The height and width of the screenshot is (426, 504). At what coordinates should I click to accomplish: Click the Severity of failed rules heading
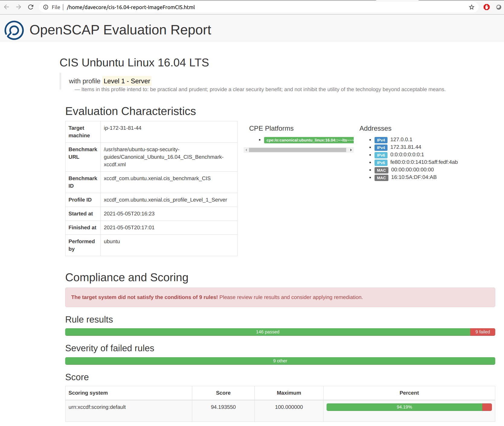point(110,348)
